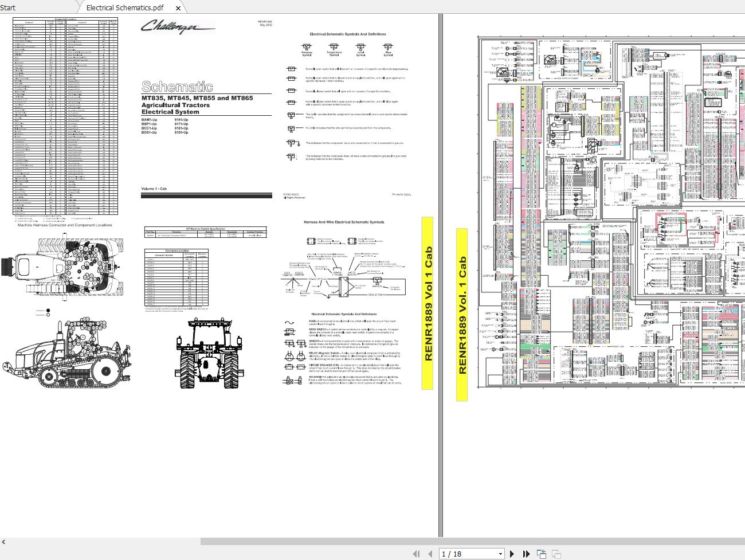Click the horizontal scrollbar track
Screen dimensions: 745x560
(x=473, y=542)
